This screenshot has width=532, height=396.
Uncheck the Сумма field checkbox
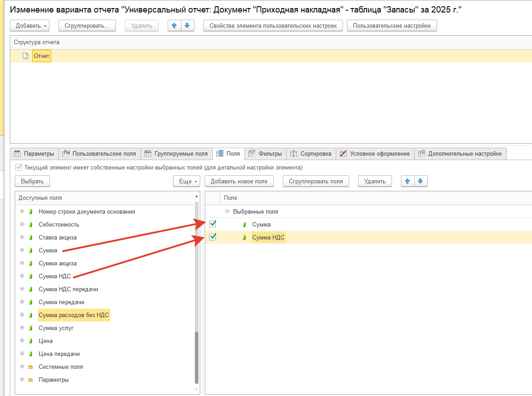(x=213, y=224)
